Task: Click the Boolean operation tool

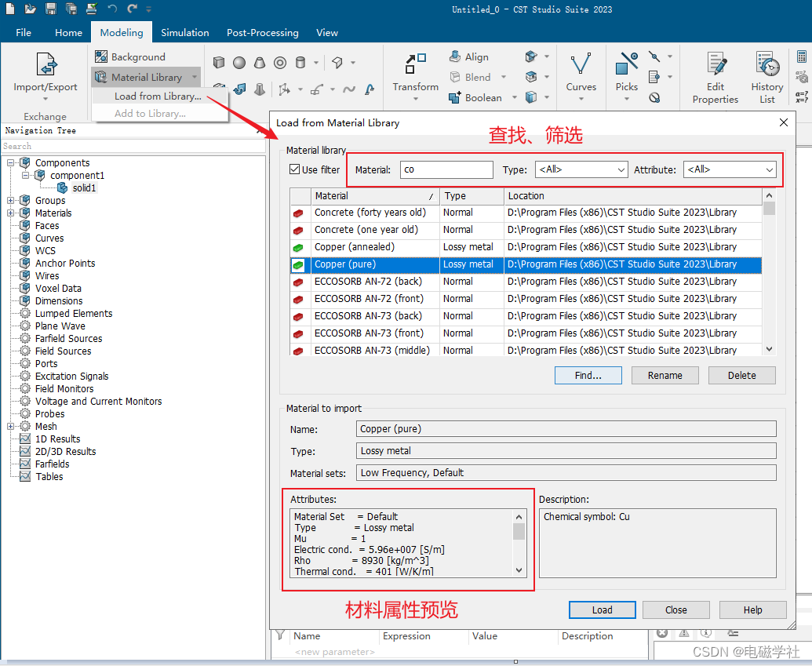Action: coord(475,97)
